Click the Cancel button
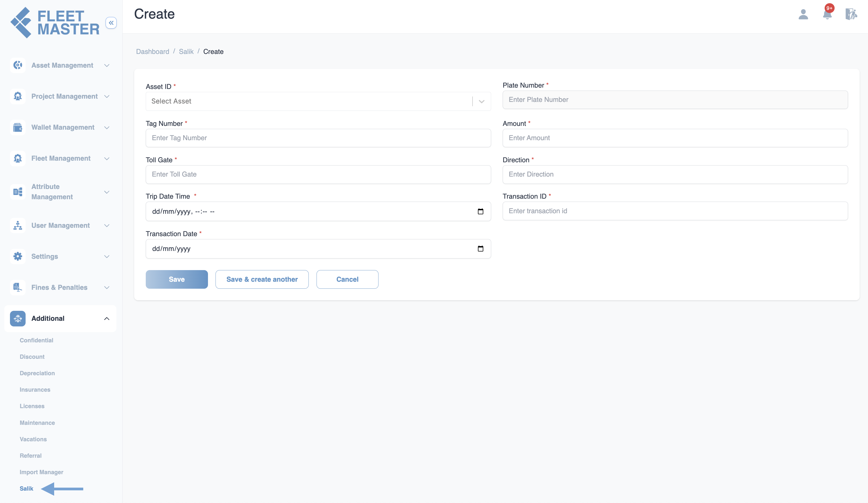 click(x=347, y=279)
